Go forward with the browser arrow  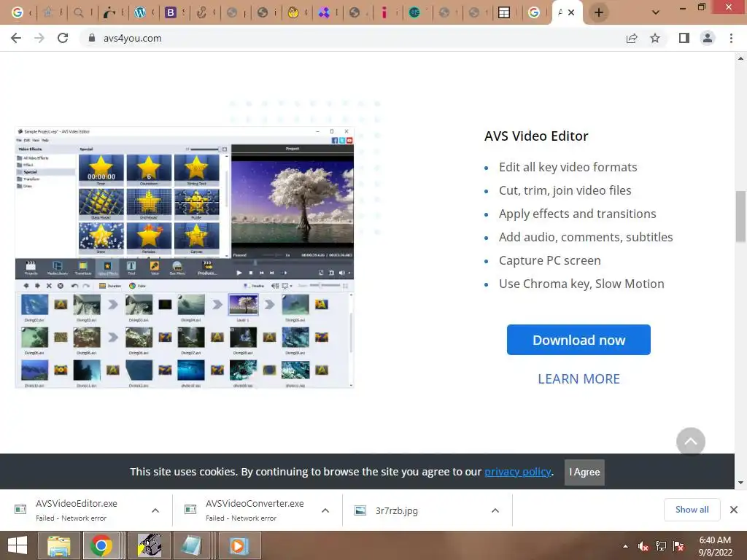(x=39, y=38)
